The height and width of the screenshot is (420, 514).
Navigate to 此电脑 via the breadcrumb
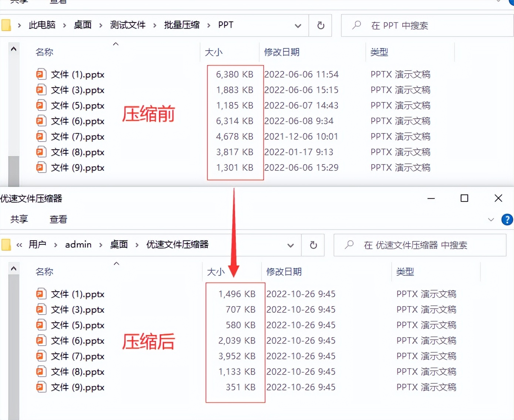(x=42, y=25)
